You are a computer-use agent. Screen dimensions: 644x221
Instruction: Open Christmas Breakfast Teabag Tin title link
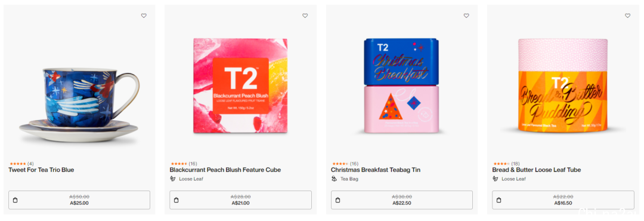tap(376, 170)
